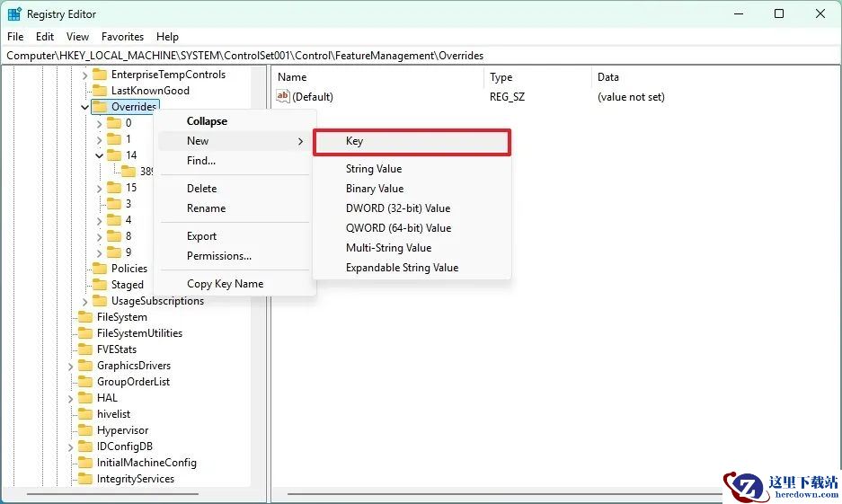Select Delete in the context menu
The image size is (842, 504).
[x=235, y=189]
